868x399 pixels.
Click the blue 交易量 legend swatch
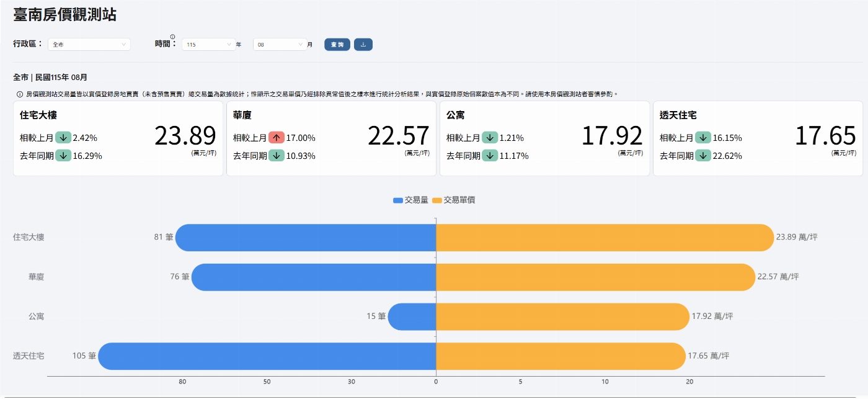point(398,200)
